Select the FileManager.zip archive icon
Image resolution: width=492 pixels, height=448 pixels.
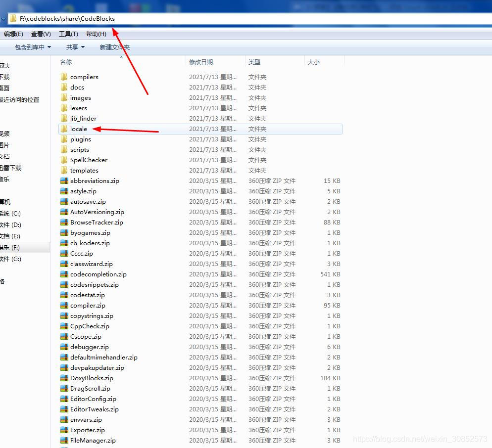coord(64,441)
